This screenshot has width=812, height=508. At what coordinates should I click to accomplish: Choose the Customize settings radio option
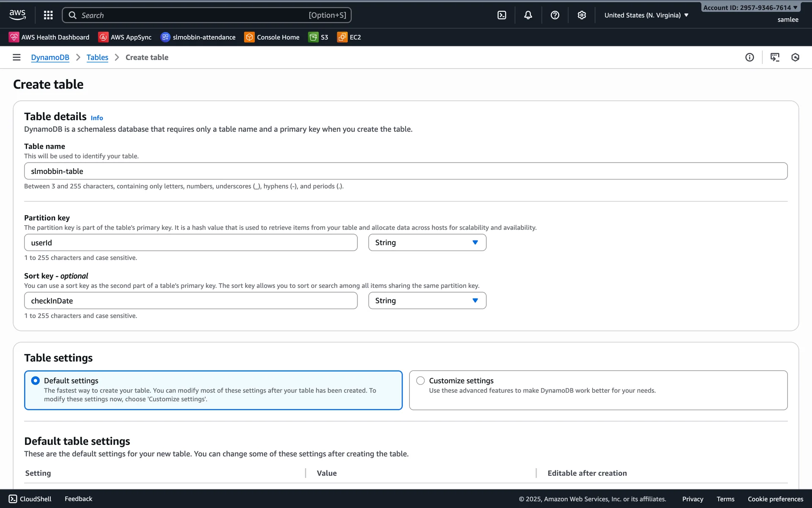coord(420,381)
